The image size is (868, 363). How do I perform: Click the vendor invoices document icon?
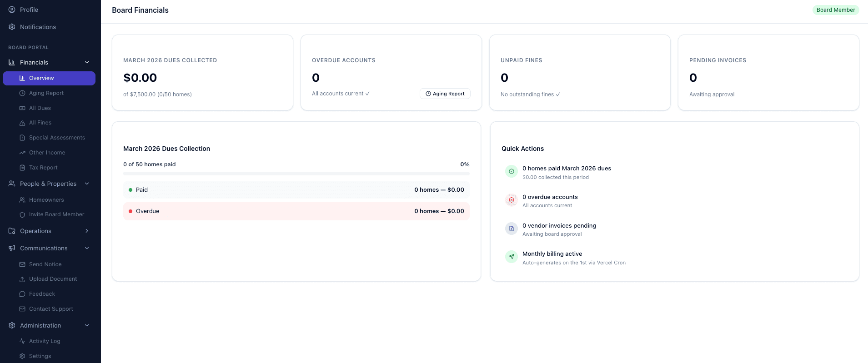(512, 229)
